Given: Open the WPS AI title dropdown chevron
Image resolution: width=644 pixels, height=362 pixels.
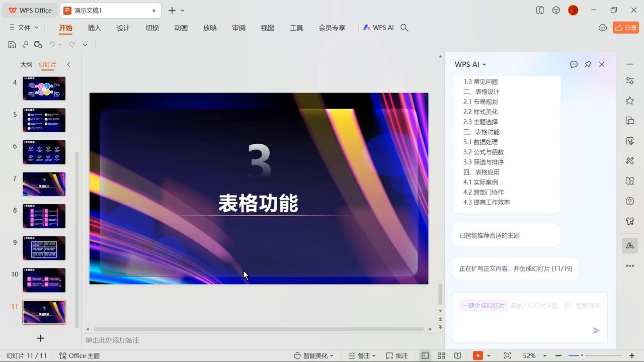Looking at the screenshot, I should [484, 64].
